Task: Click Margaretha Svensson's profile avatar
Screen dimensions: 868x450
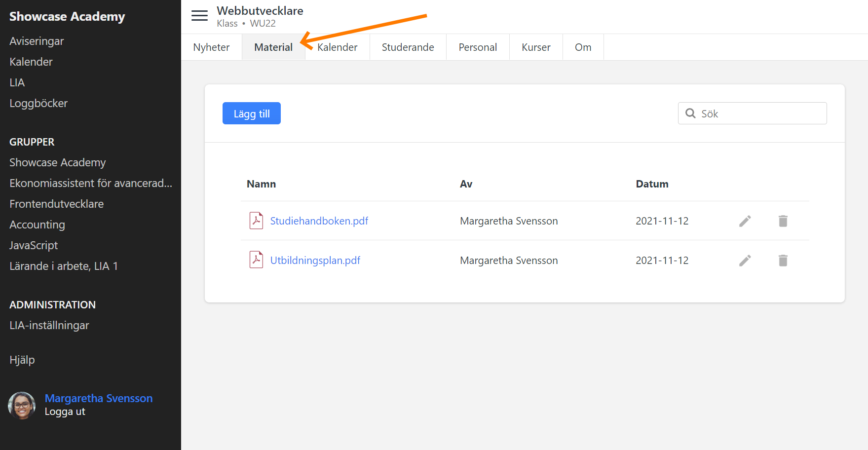Action: pos(22,405)
